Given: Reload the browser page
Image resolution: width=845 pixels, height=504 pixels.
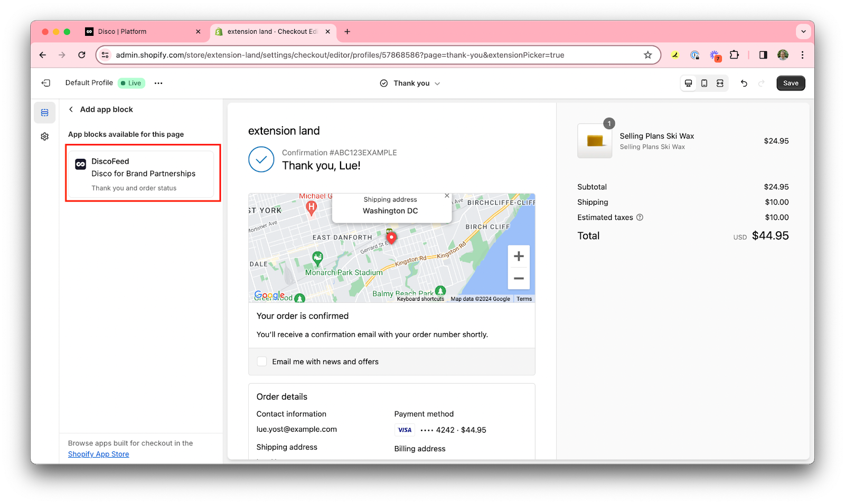Looking at the screenshot, I should tap(82, 55).
